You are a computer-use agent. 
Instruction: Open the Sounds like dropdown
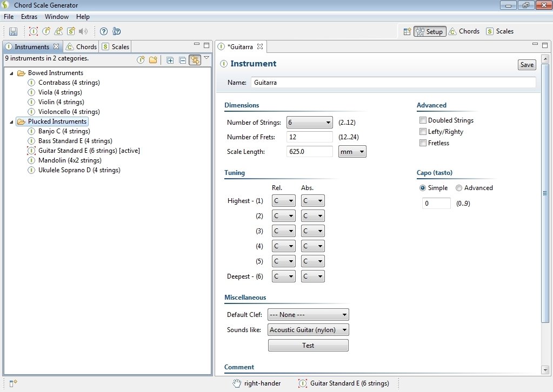coord(308,330)
